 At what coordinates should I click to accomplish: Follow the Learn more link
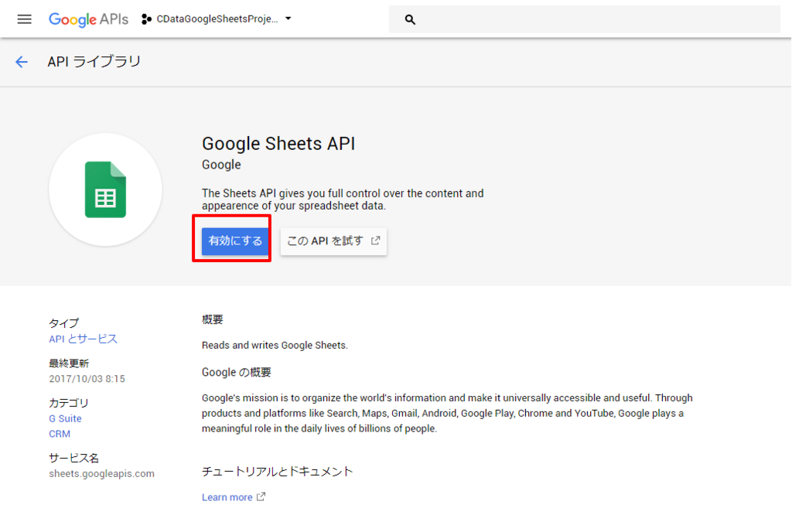227,497
